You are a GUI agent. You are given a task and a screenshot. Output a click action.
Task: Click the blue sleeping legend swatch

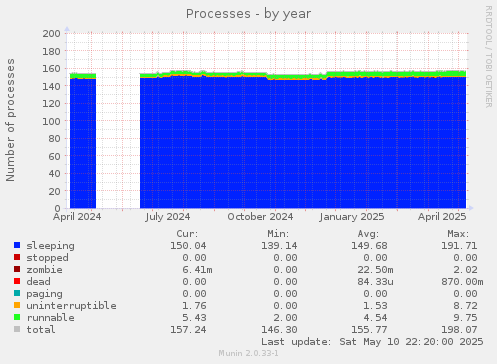click(17, 245)
